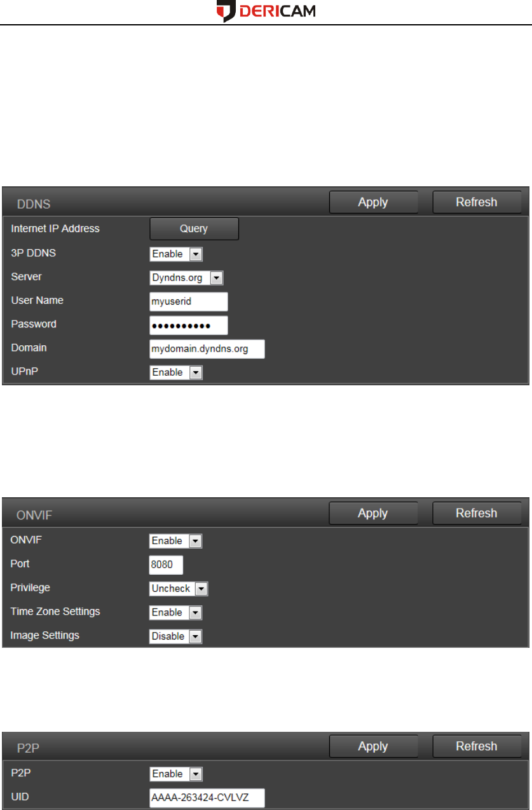
Task: Click the DDNS panel title
Action: [33, 204]
